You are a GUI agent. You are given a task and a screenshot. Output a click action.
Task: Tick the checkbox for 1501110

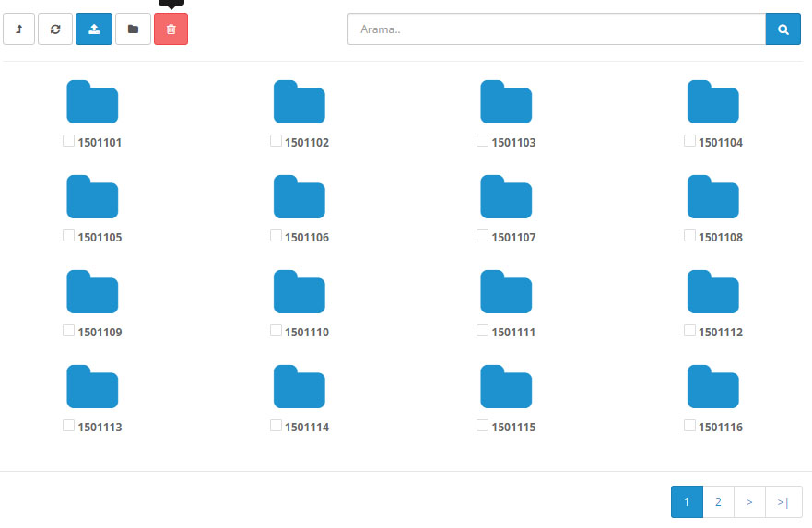(x=276, y=330)
